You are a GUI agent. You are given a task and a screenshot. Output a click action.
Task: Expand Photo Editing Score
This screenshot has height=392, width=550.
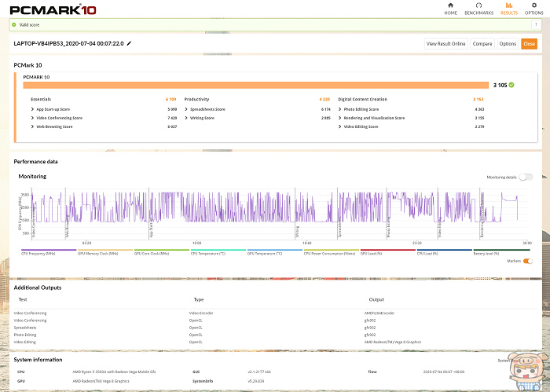pyautogui.click(x=340, y=109)
